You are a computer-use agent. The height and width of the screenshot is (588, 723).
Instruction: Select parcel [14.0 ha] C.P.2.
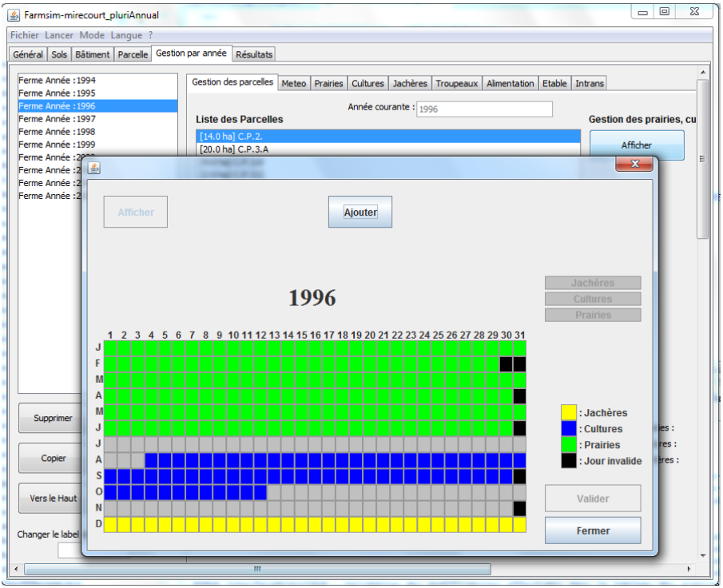[388, 137]
